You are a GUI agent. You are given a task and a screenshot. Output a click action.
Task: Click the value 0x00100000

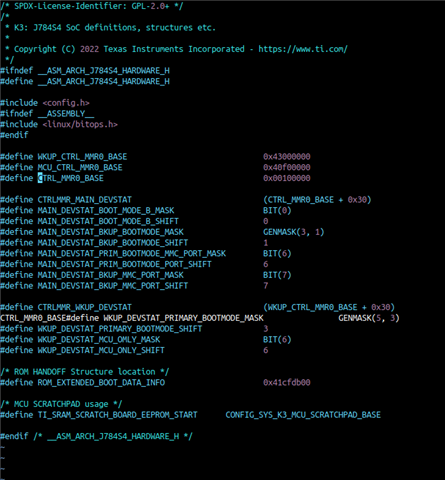[x=287, y=178]
